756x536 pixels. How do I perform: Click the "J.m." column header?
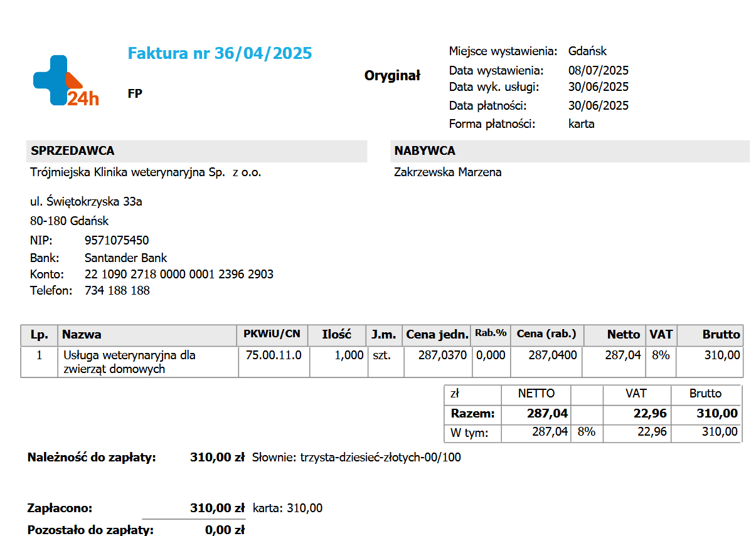pyautogui.click(x=383, y=335)
